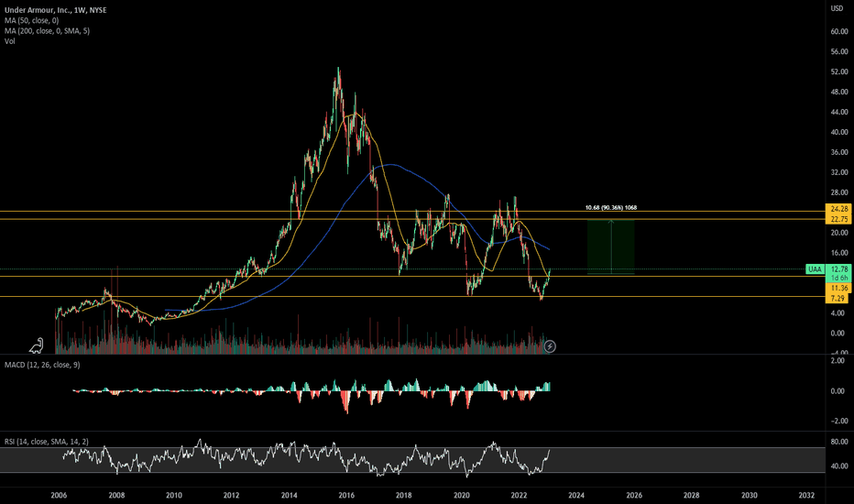Open the MA (200, close, 0, SMA, 5) legend
The height and width of the screenshot is (504, 854).
click(x=47, y=30)
